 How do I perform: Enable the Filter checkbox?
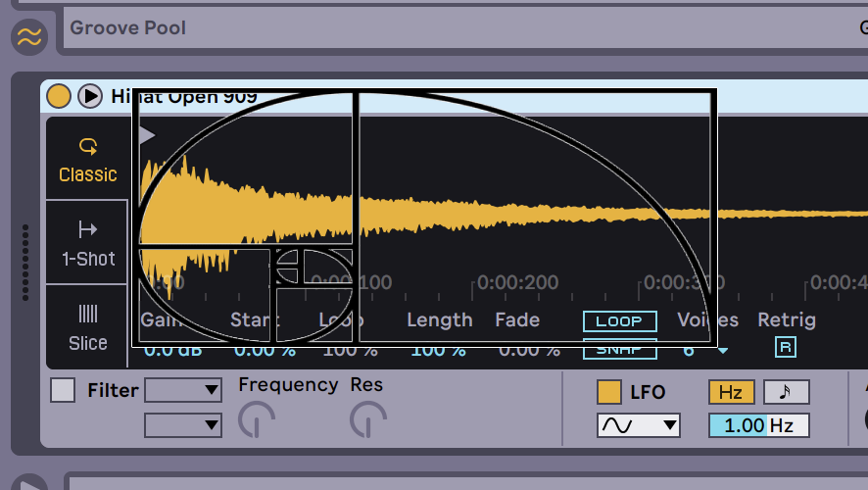pos(63,390)
